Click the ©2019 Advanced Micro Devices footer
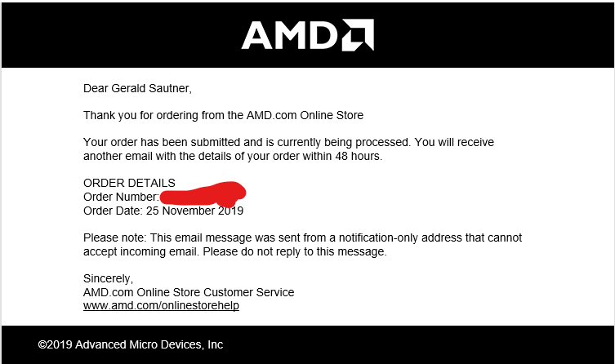 point(131,344)
